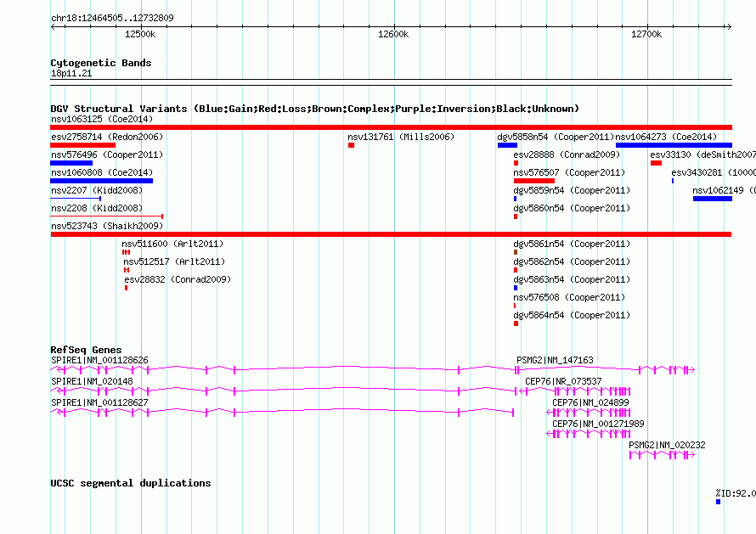Open CEP76|NR_073537 transcript label
The width and height of the screenshot is (756, 534).
pyautogui.click(x=563, y=381)
